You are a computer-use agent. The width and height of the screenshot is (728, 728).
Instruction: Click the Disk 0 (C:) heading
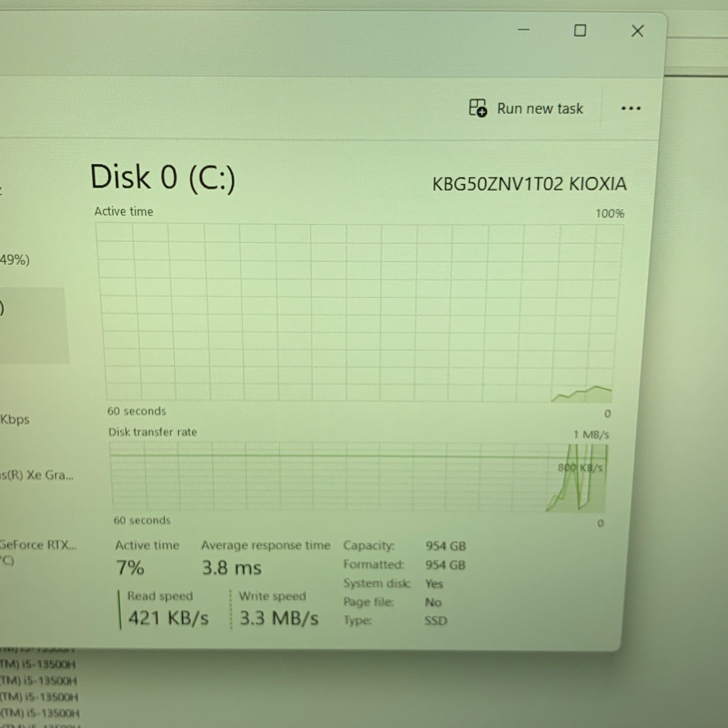[163, 177]
